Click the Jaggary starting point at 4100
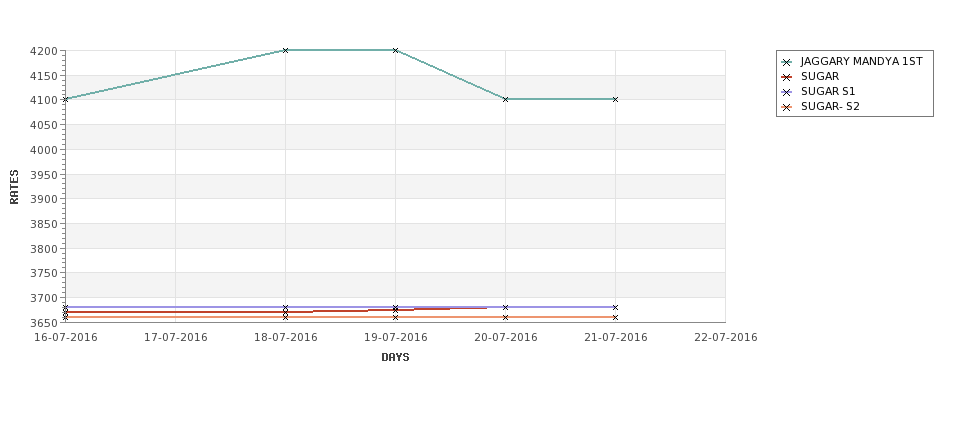Viewport: 975px width, 429px height. (x=65, y=99)
